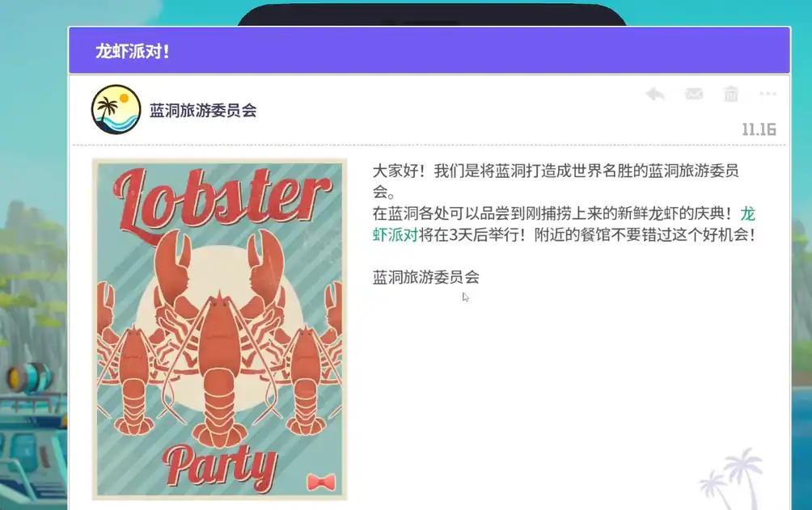Click the red bow tie on the poster

click(321, 483)
